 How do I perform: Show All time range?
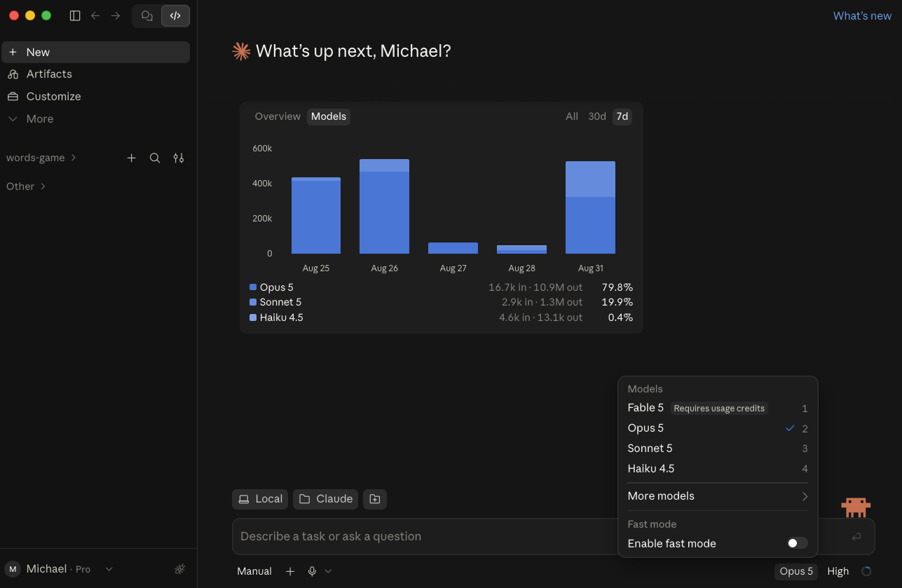click(572, 116)
